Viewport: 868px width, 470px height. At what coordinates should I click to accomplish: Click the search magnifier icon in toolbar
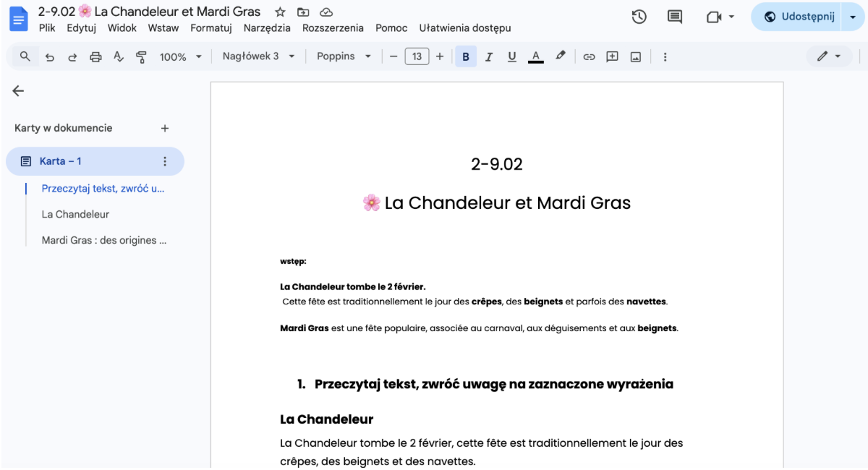(25, 56)
